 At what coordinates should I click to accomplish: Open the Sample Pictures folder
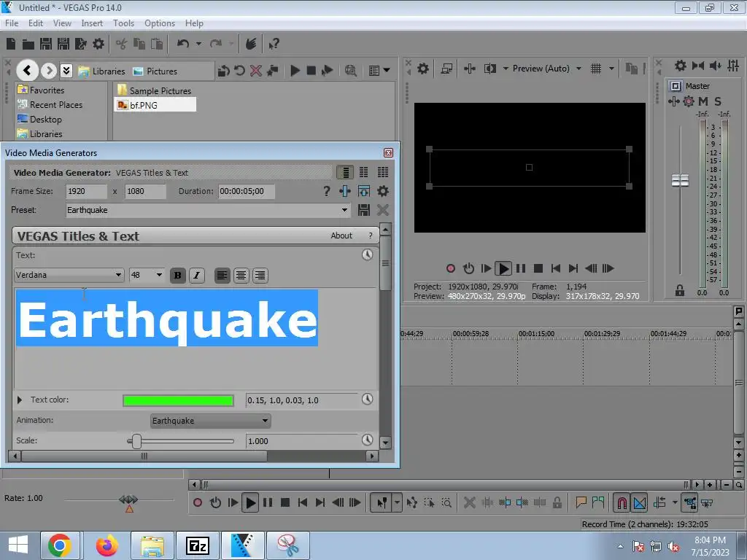[x=155, y=90]
